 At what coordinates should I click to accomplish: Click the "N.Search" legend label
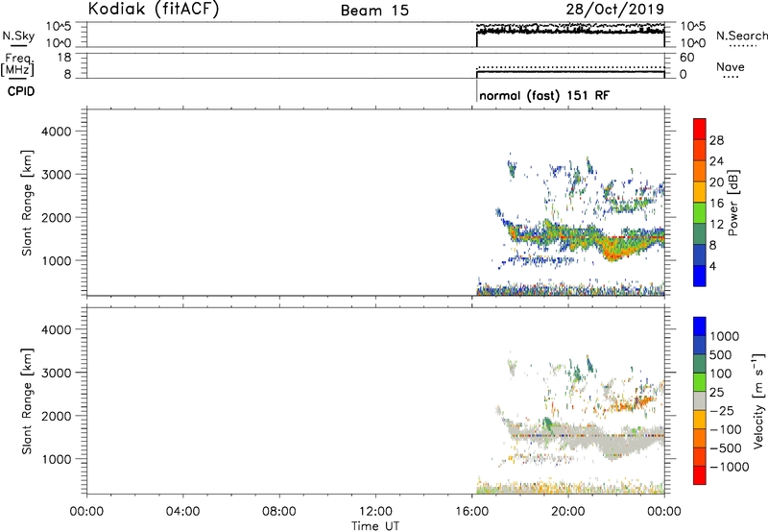[742, 36]
